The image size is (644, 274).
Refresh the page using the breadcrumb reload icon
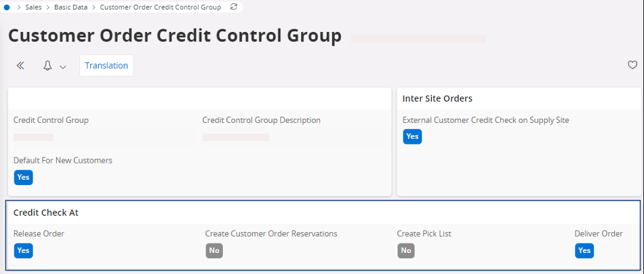pos(234,7)
